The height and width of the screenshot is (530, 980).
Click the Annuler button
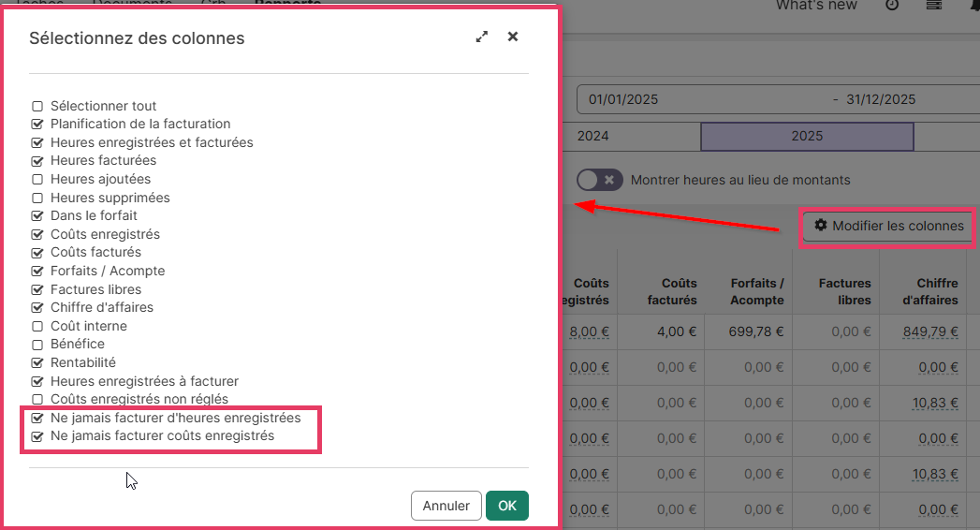(x=446, y=506)
